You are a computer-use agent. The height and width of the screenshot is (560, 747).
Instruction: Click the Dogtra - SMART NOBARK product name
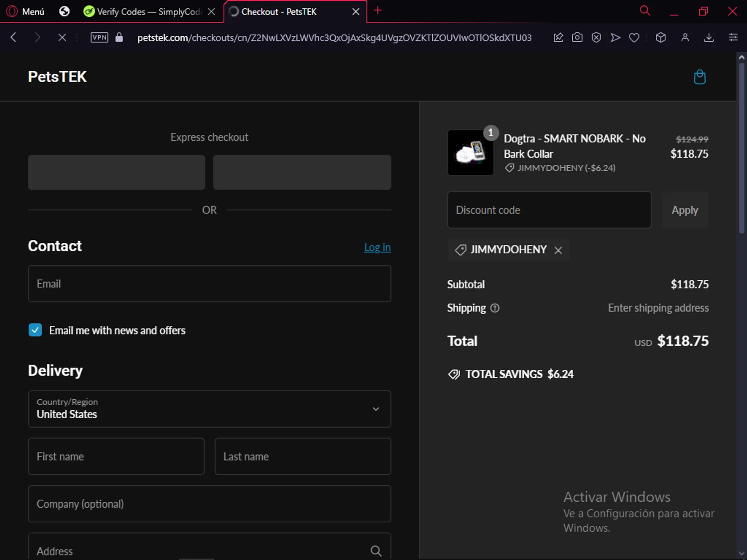[x=575, y=146]
